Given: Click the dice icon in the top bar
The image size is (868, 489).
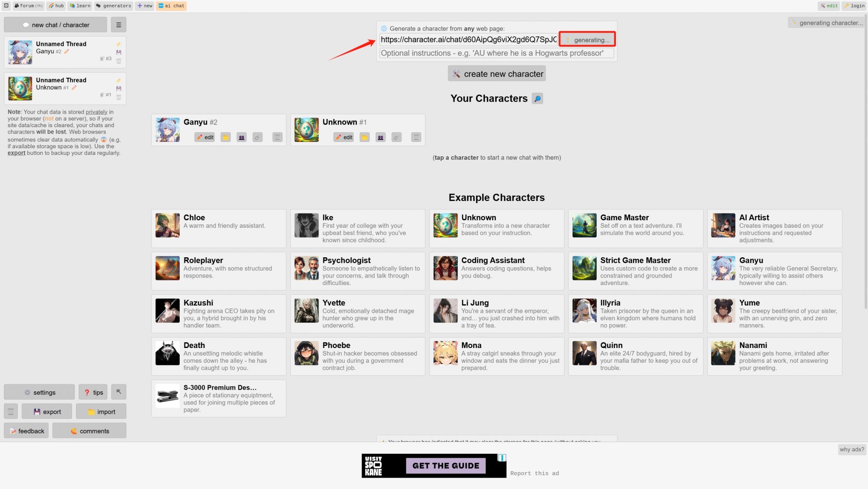Looking at the screenshot, I should pos(7,6).
